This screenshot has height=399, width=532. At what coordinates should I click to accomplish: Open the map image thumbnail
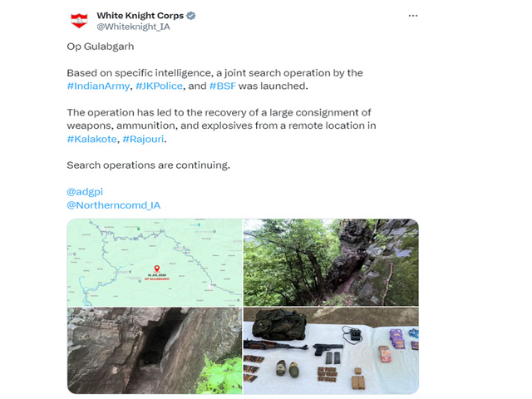155,263
